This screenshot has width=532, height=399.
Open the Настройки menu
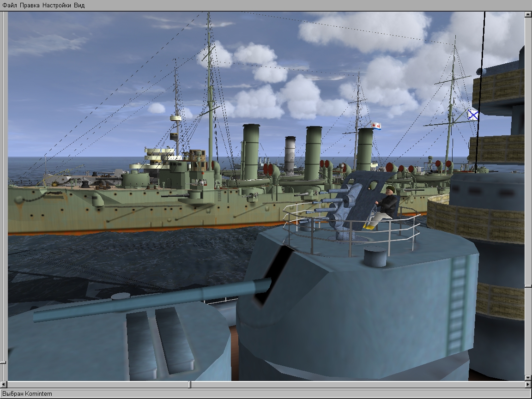point(57,6)
